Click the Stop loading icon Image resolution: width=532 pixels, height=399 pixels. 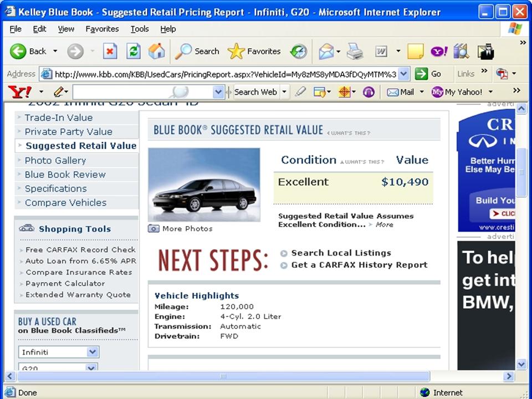pyautogui.click(x=110, y=52)
